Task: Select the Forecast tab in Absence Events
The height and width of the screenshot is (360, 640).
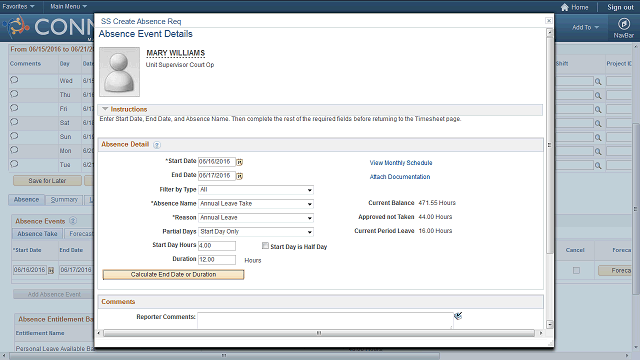Action: pos(80,233)
